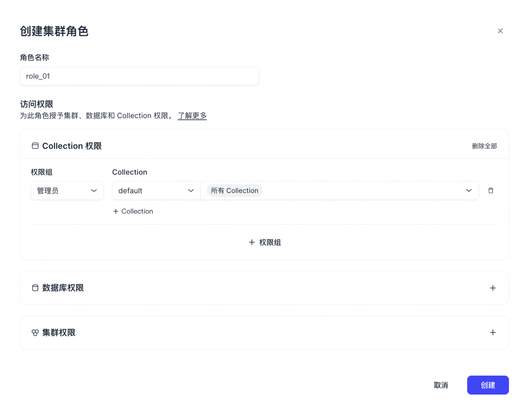This screenshot has height=416, width=532.
Task: Open the Collection dropdown showing default
Action: click(156, 191)
